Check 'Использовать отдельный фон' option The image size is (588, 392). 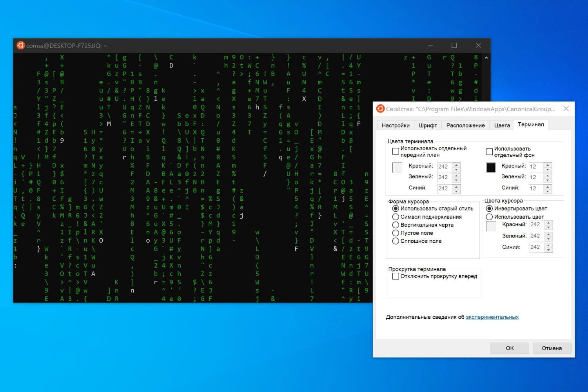point(489,151)
